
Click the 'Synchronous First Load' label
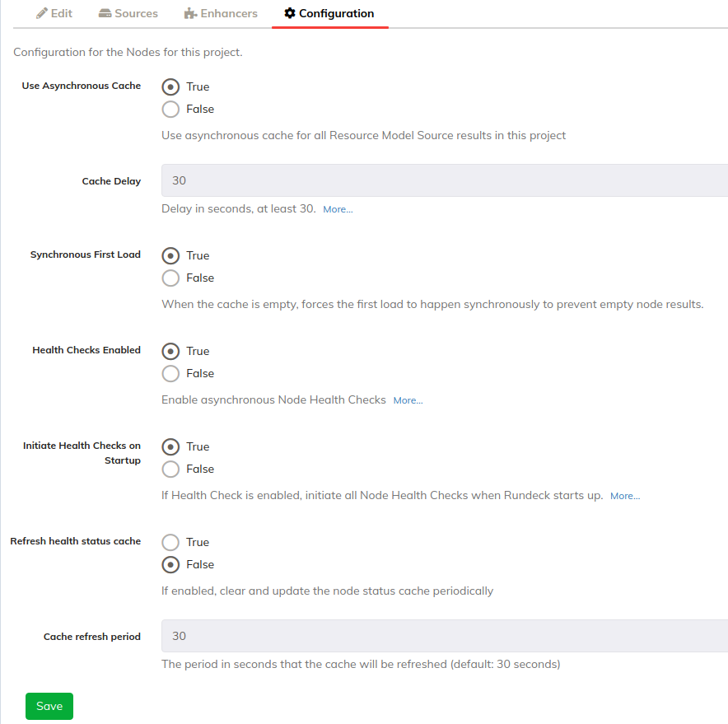coord(86,255)
